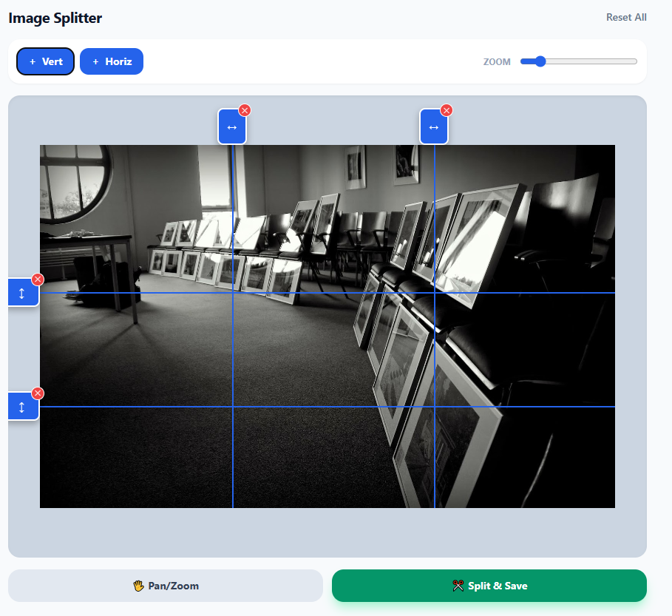Screen dimensions: 672x616
Task: Delete the lower horizontal split line
Action: [x=38, y=393]
